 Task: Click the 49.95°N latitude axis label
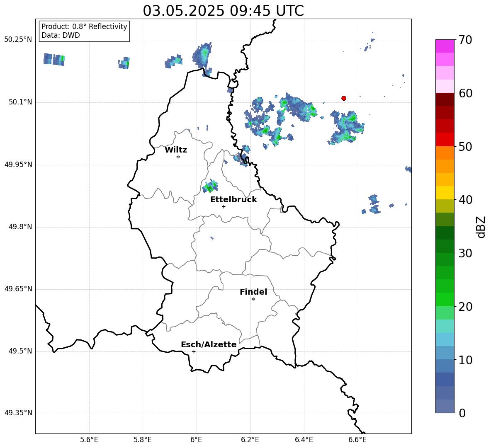point(18,165)
